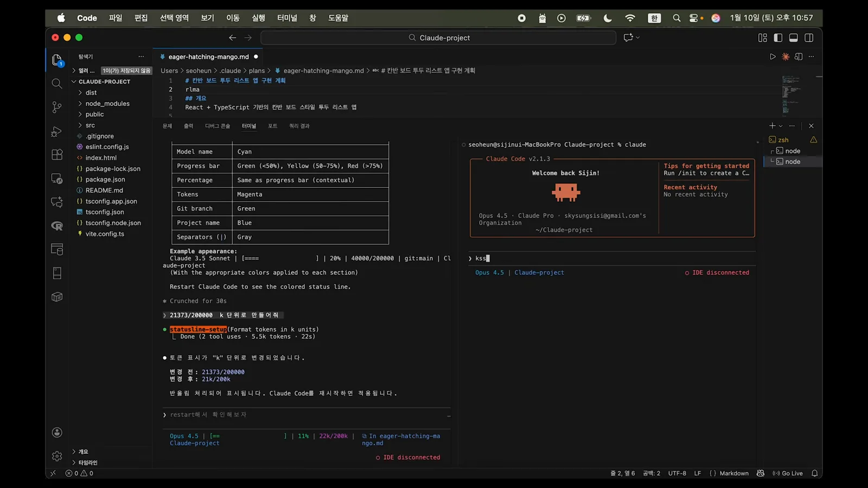Close the terminal panel
This screenshot has height=488, width=868.
click(x=811, y=126)
